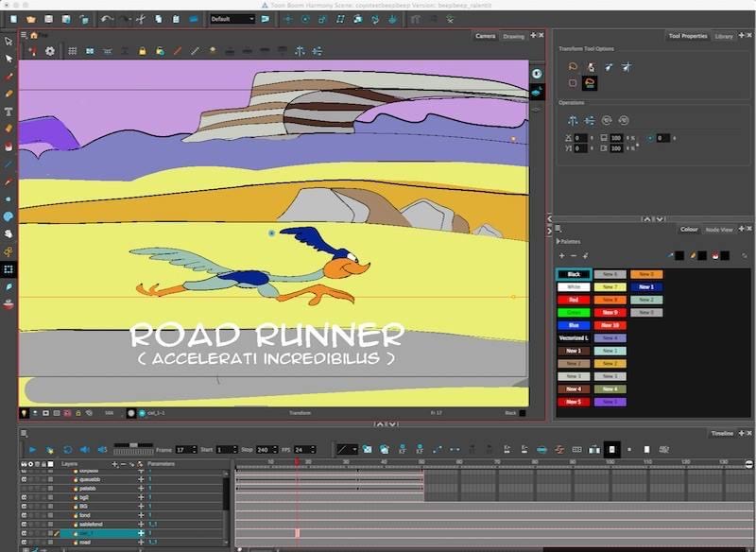Viewport: 756px width, 552px height.
Task: Open the easing line type dropdown in Timeline
Action: tap(347, 449)
